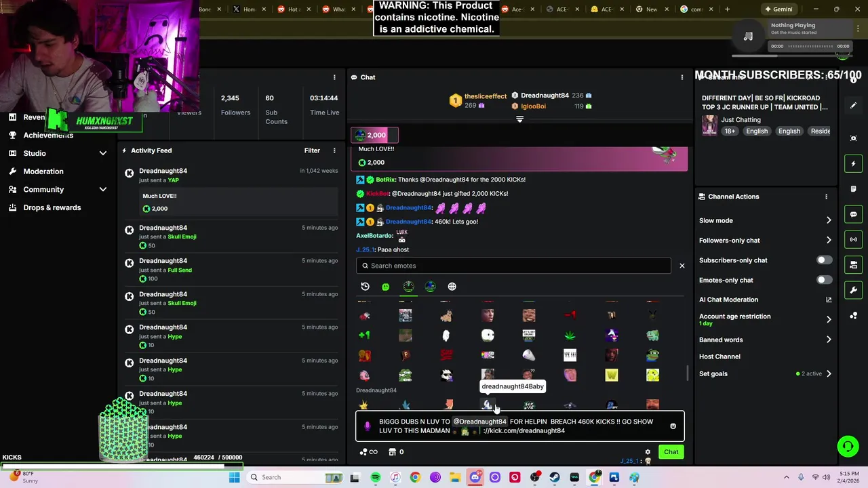868x488 pixels.
Task: Pick the +1 green emote
Action: (364, 335)
